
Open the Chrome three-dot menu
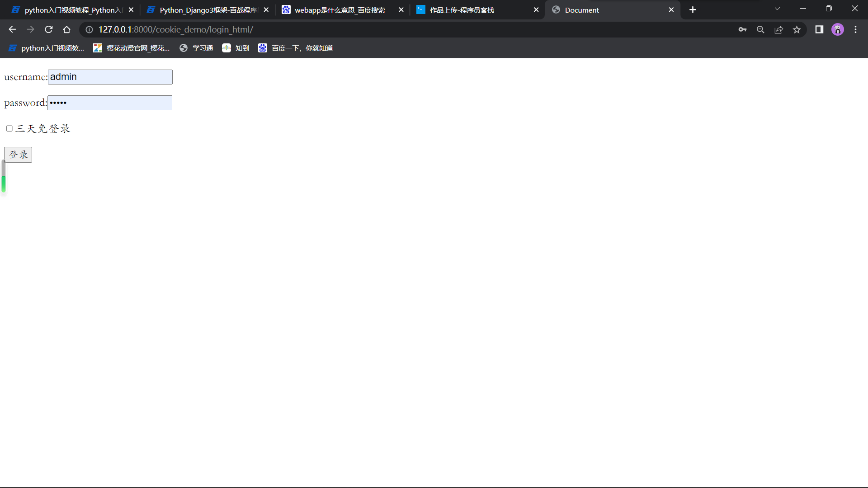pyautogui.click(x=855, y=29)
